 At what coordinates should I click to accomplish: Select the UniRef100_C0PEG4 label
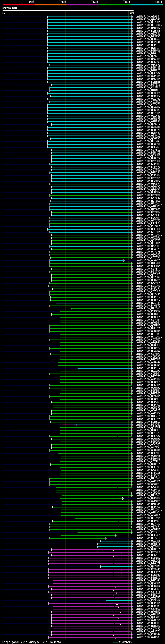click(148, 374)
